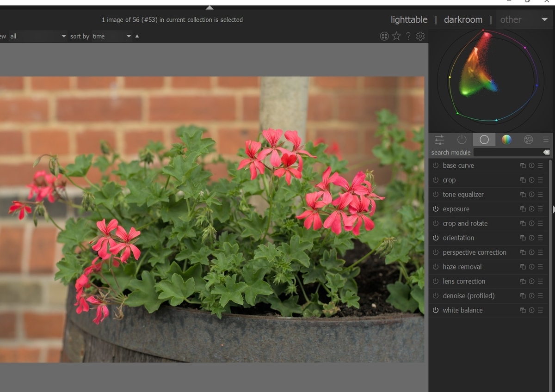Enable the denoise (profiled) module
The height and width of the screenshot is (392, 555).
click(x=435, y=296)
